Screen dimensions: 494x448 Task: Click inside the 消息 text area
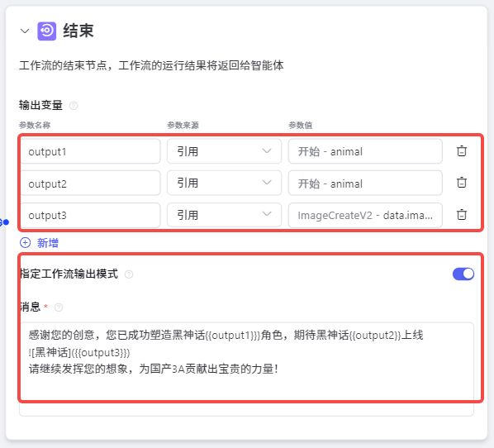[246, 369]
